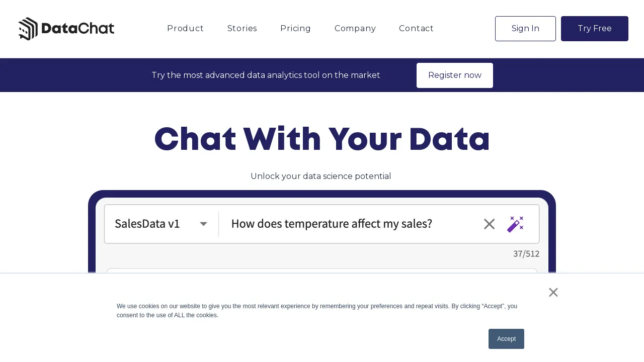Select Pricing from the navigation

coord(295,29)
